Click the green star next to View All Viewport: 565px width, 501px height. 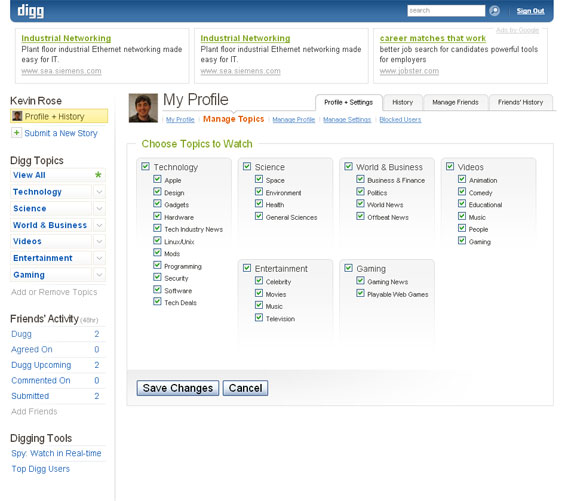(98, 175)
